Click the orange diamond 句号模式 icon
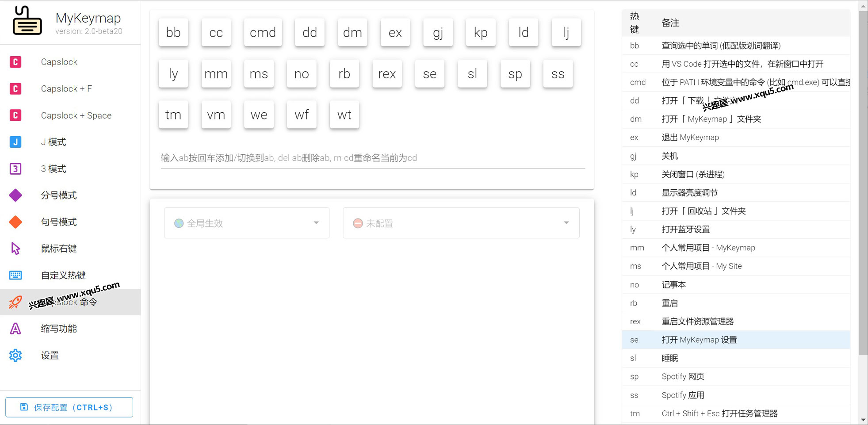868x425 pixels. 15,222
